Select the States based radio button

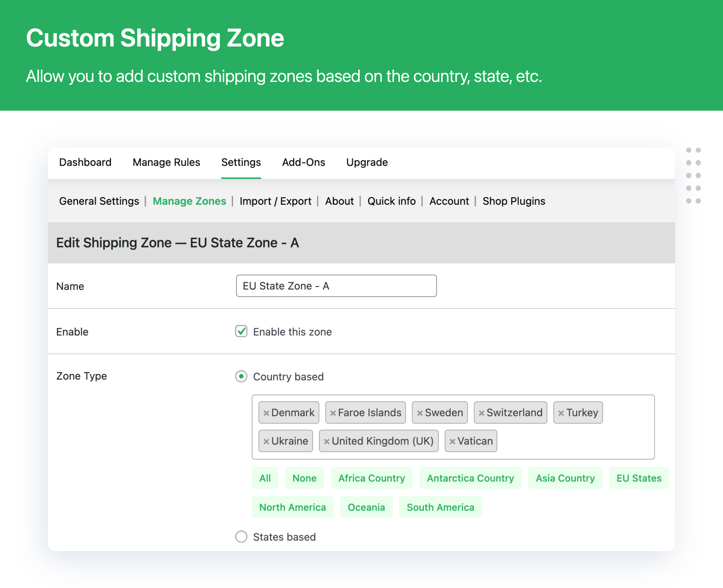tap(241, 536)
